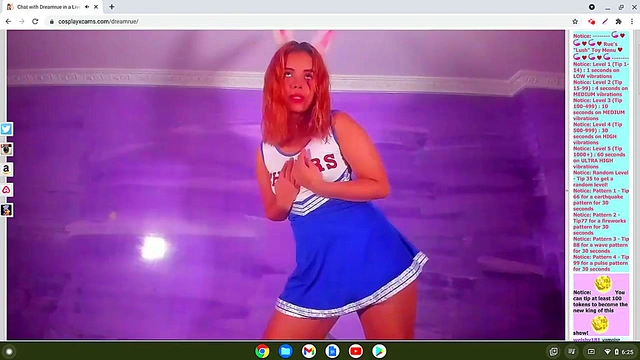Open the Extensions puzzle piece menu
The height and width of the screenshot is (360, 640).
618,21
